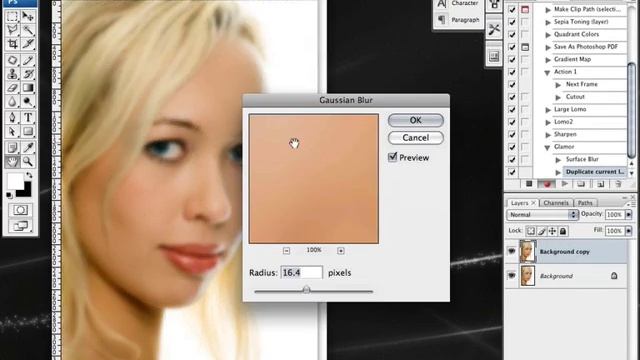Select the Zoom tool
640x360 pixels.
28,161
